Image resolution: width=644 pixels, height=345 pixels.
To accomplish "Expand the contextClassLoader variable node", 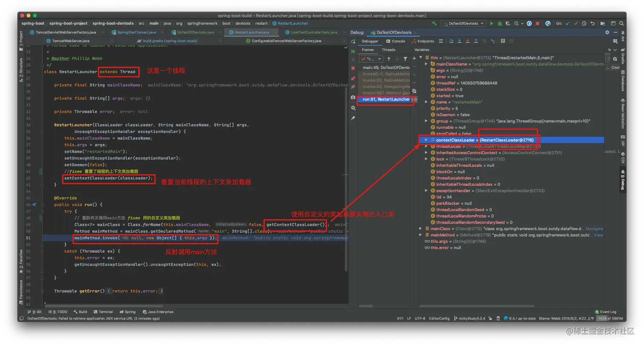I will 426,140.
